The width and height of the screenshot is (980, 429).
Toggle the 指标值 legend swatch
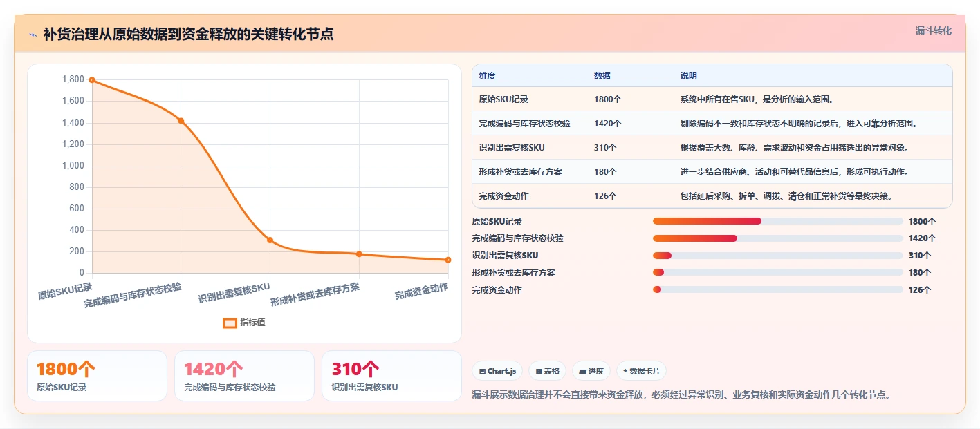click(230, 323)
